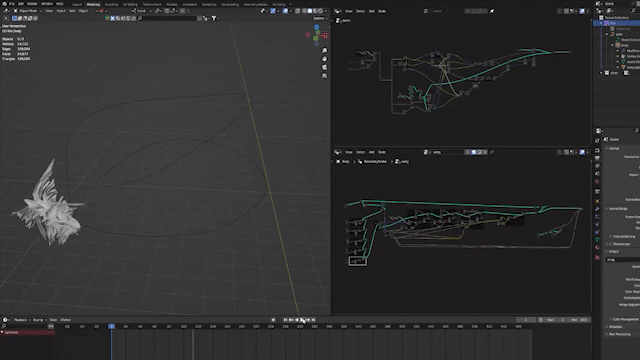Image resolution: width=640 pixels, height=360 pixels.
Task: Toggle X-ray mode in viewport header
Action: 298,11
